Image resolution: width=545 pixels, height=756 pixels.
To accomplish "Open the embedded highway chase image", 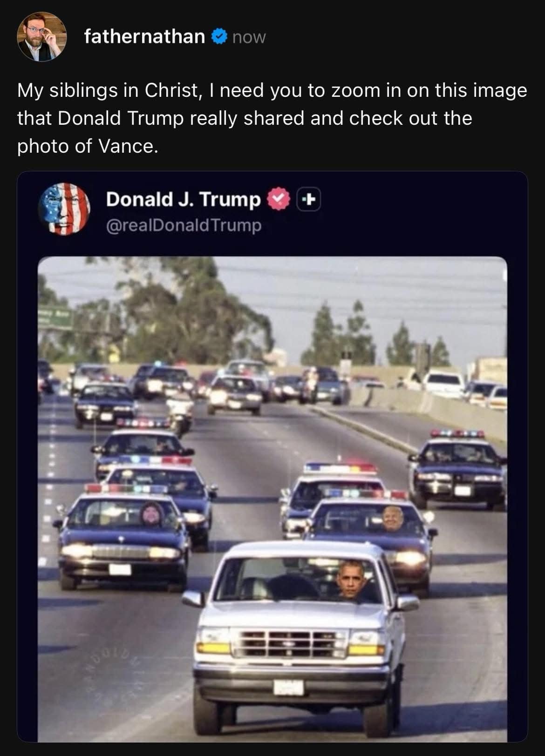I will tap(272, 499).
